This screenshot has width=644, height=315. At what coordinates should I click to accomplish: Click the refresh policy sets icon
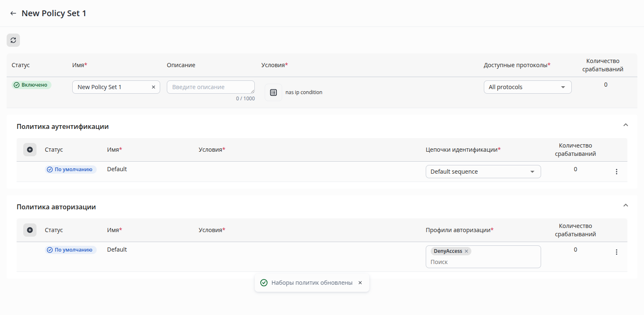click(x=13, y=40)
